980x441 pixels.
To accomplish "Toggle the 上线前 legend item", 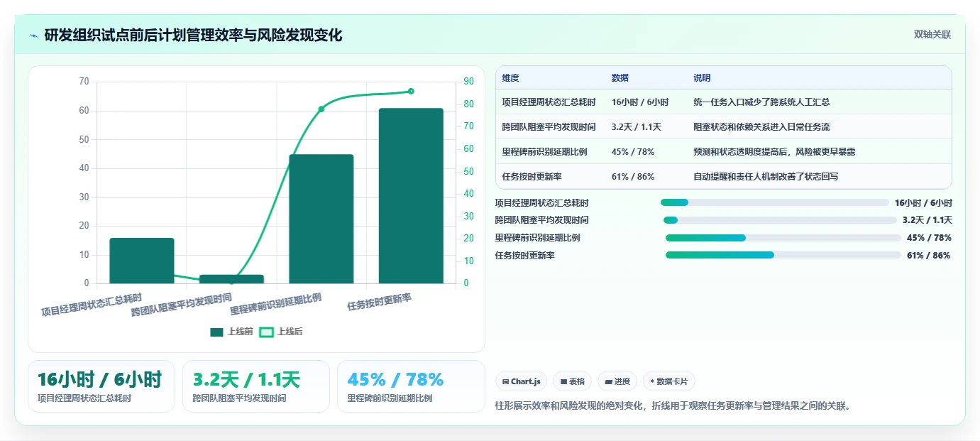I will click(x=231, y=332).
